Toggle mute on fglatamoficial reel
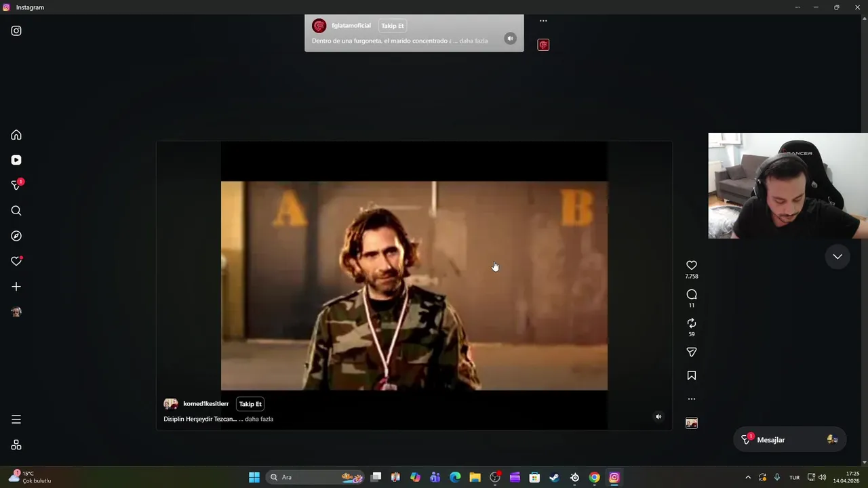 [x=510, y=39]
